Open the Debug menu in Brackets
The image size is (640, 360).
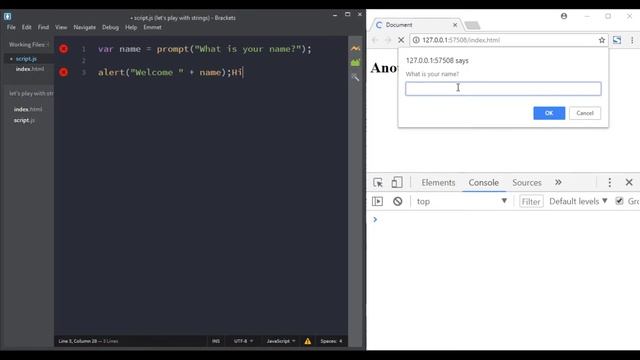110,27
